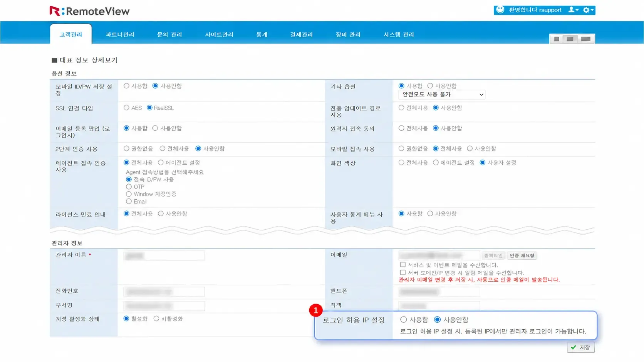Select 전체사용 for 2단계 인증 사용

tap(163, 148)
